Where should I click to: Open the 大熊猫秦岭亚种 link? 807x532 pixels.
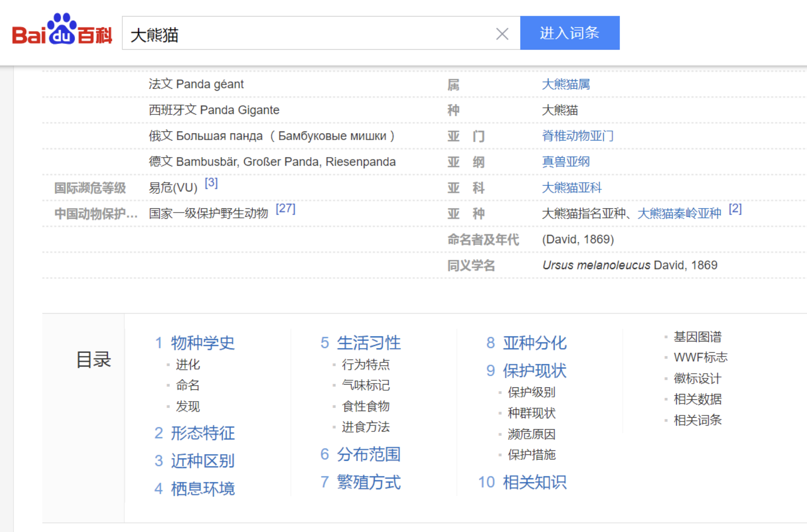point(679,213)
